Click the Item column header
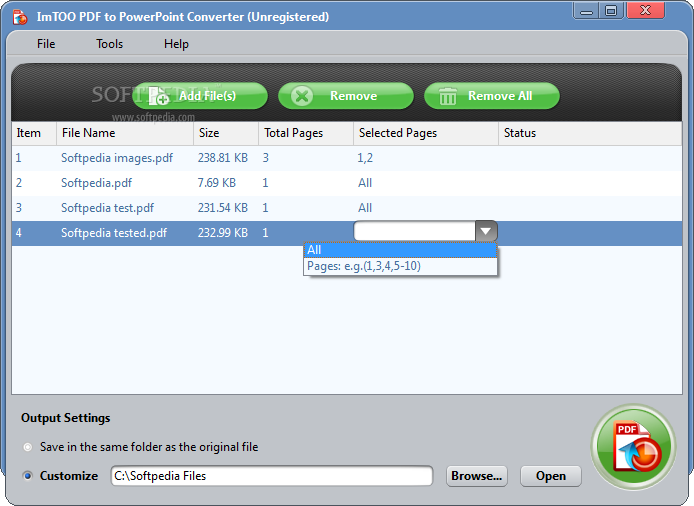 point(34,133)
